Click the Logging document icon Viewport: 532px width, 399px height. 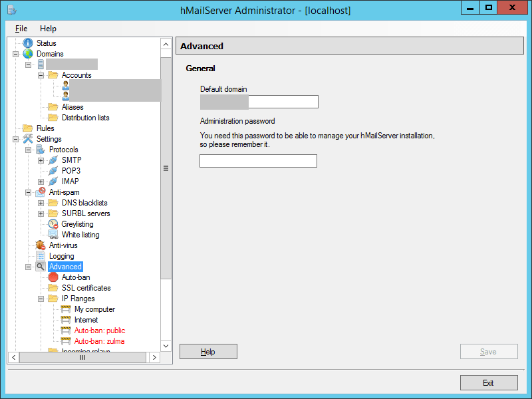[x=41, y=256]
